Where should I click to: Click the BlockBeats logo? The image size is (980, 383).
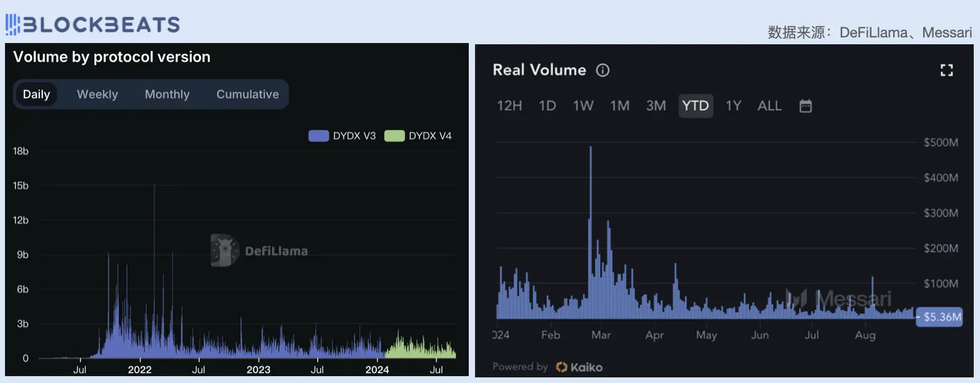(93, 24)
